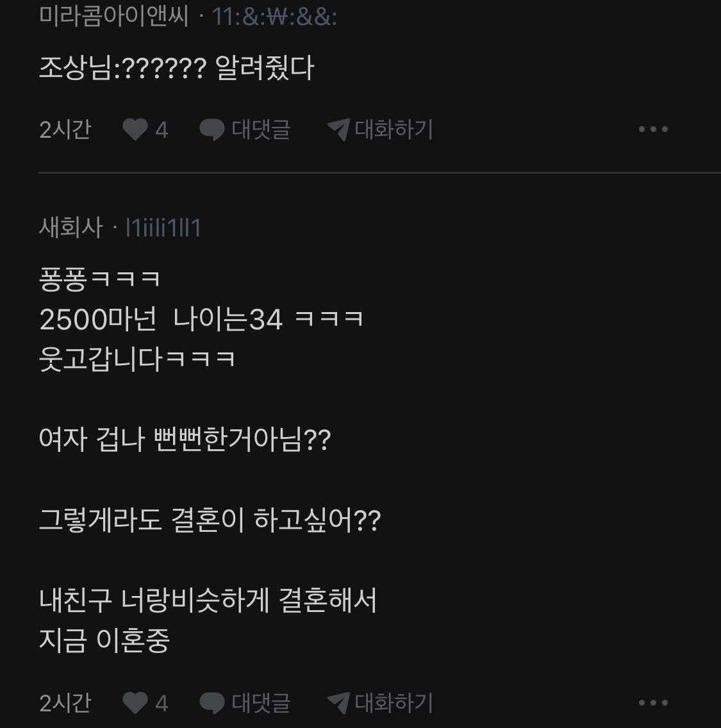Select 대화하기 under the 새회사 comment
This screenshot has width=721, height=728.
coord(394,703)
